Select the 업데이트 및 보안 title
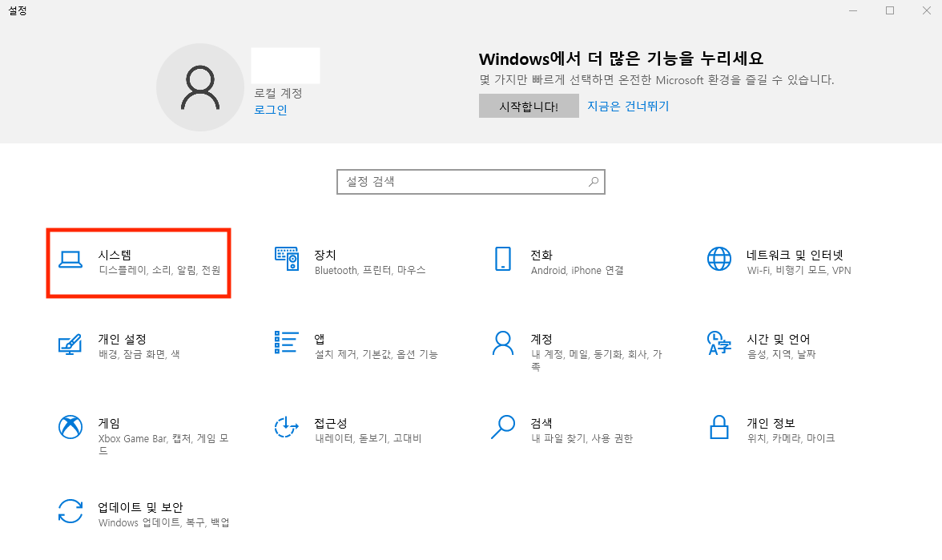 tap(141, 507)
